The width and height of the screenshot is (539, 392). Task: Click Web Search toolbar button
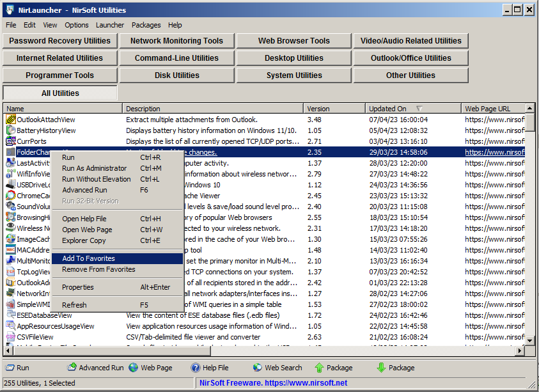277,368
